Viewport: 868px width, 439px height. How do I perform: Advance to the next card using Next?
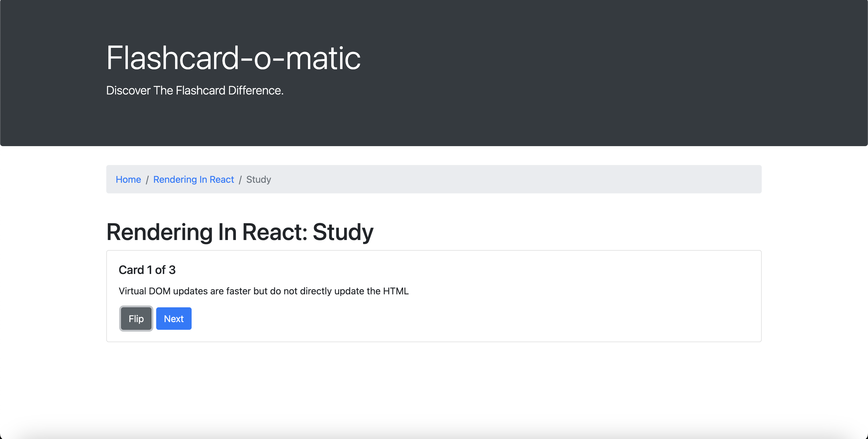tap(174, 318)
